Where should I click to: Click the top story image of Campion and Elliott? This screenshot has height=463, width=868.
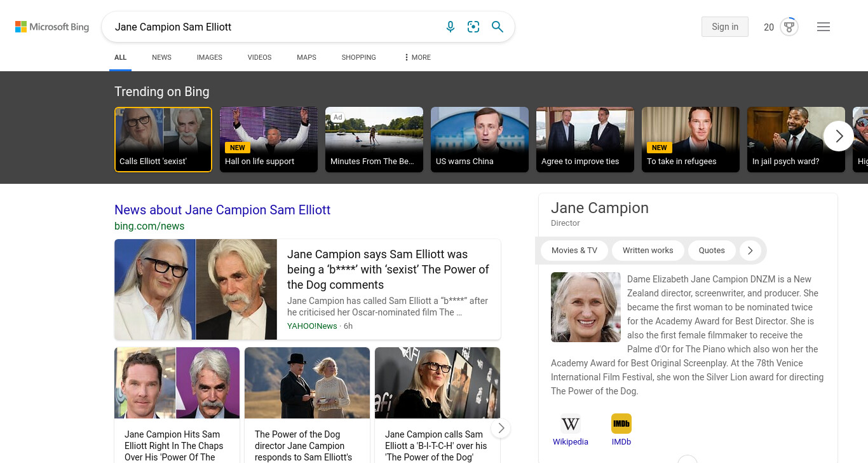[x=196, y=289]
